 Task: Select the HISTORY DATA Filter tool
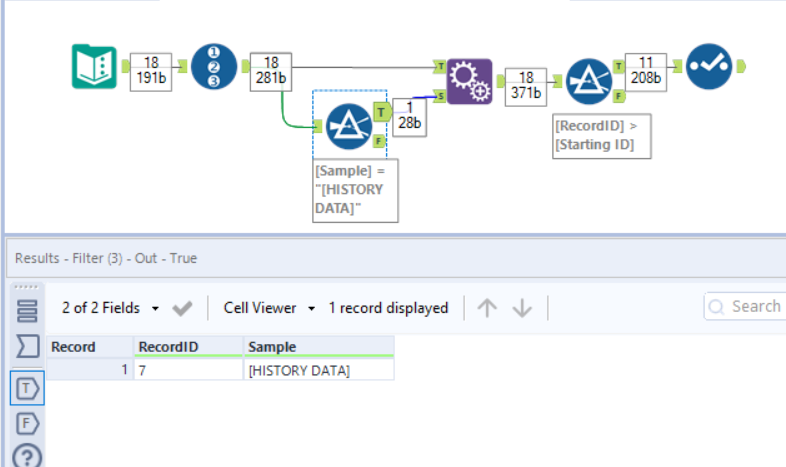click(349, 126)
